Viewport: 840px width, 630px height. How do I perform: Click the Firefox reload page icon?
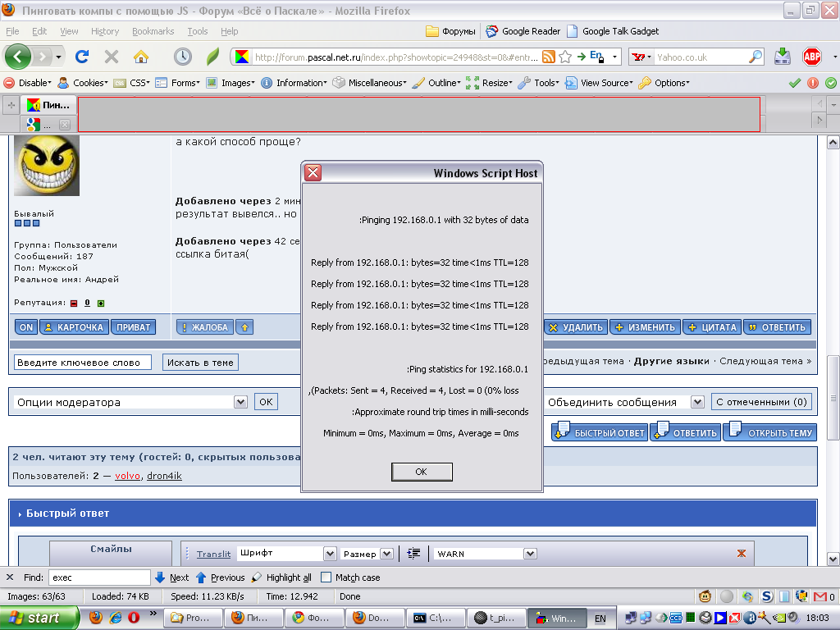tap(82, 57)
